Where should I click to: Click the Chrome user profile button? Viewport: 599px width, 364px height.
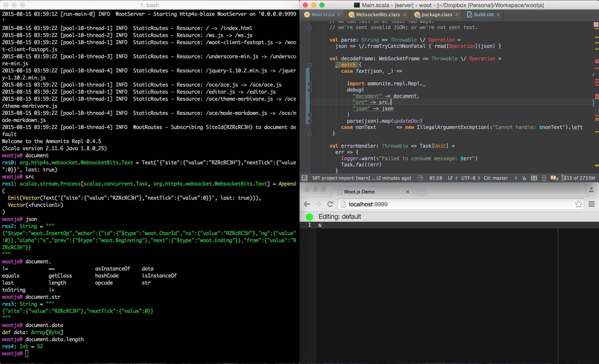pyautogui.click(x=591, y=190)
